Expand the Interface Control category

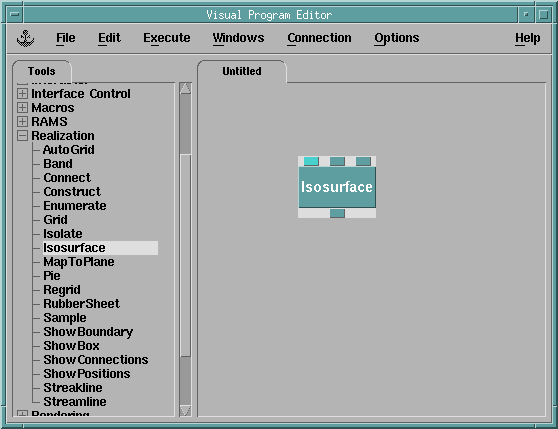point(22,94)
